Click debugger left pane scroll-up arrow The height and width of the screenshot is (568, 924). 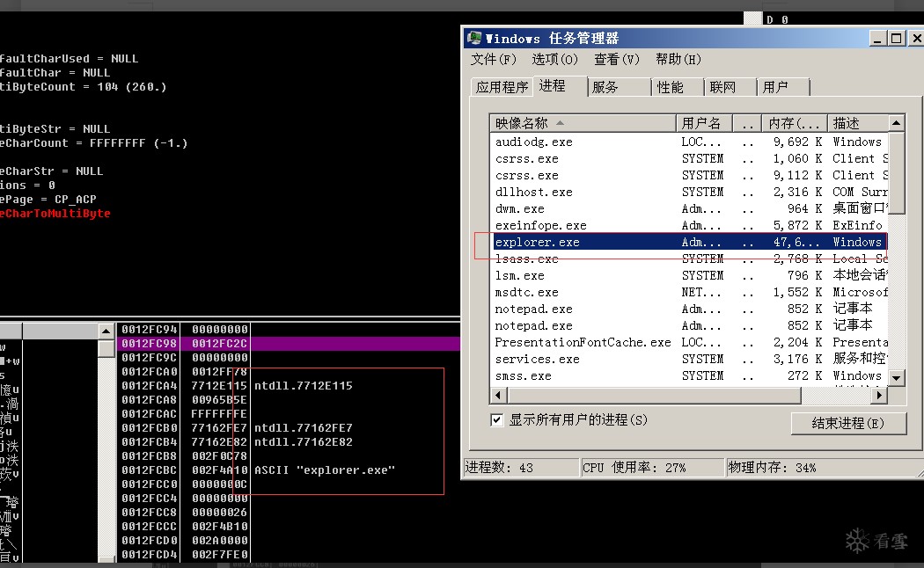106,331
